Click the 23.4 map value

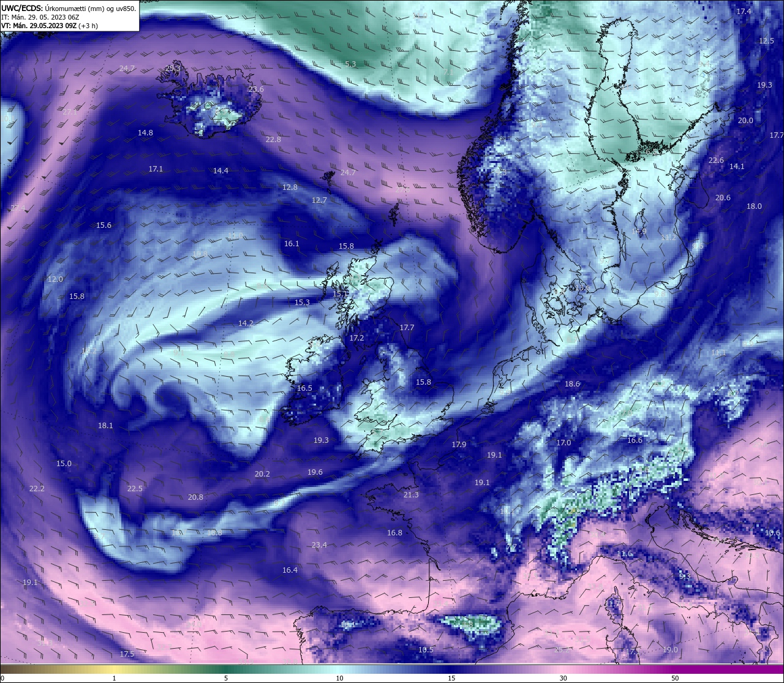click(319, 545)
